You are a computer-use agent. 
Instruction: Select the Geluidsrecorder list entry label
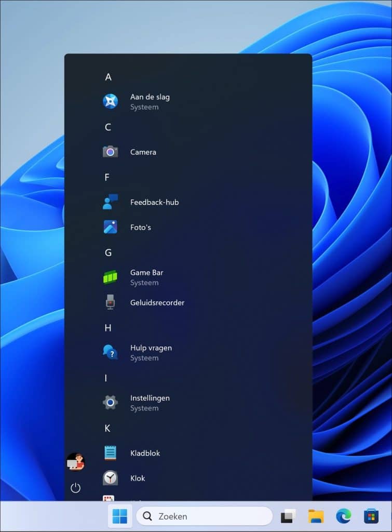tap(157, 302)
